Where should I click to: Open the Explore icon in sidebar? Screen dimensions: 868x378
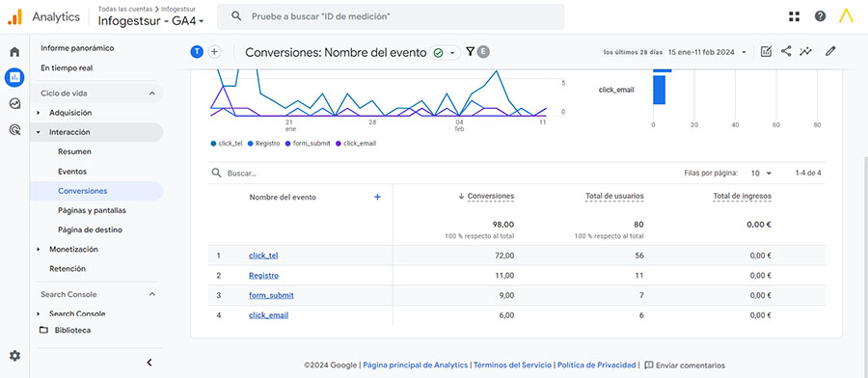point(14,103)
